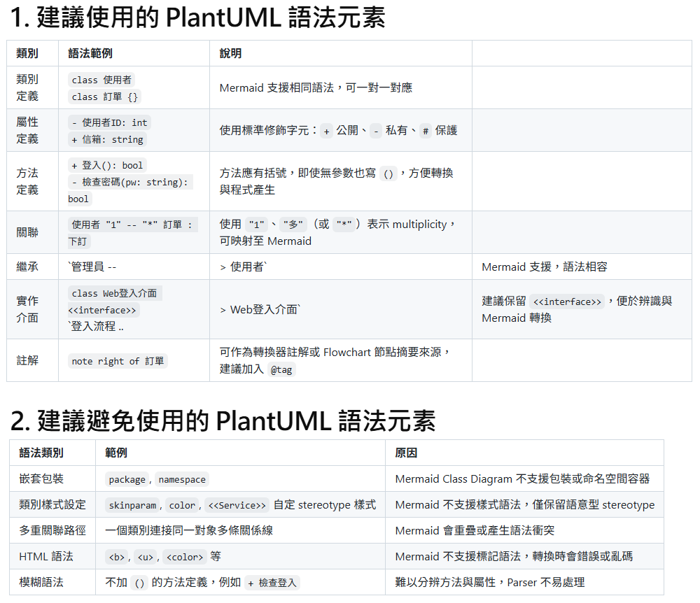Select the reason starting "Mermaid 不支援樣式語法"
The width and height of the screenshot is (700, 603).
525,505
